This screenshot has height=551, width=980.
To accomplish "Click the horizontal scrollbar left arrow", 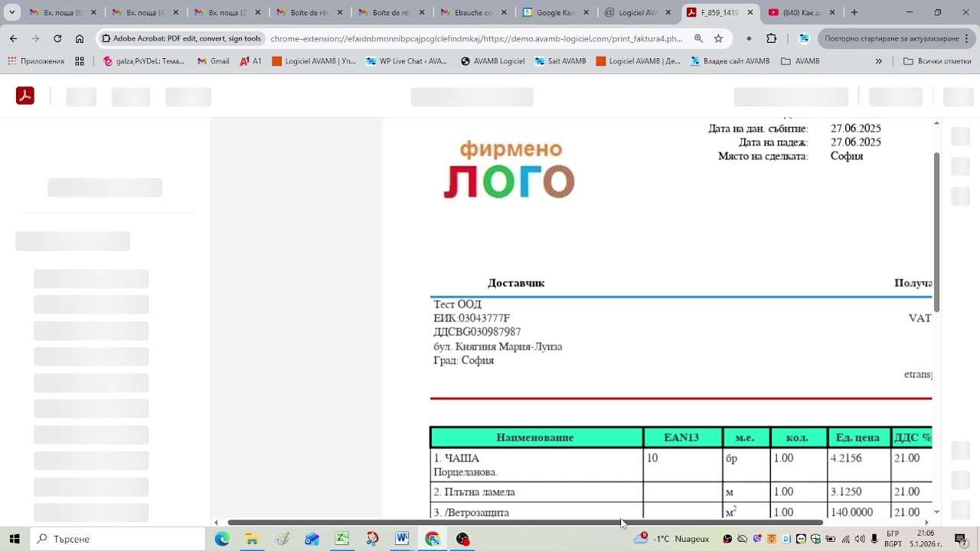I will (x=216, y=523).
